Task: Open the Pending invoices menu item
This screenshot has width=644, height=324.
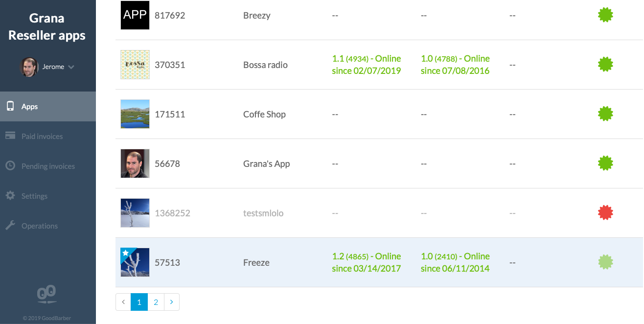Action: pos(48,166)
